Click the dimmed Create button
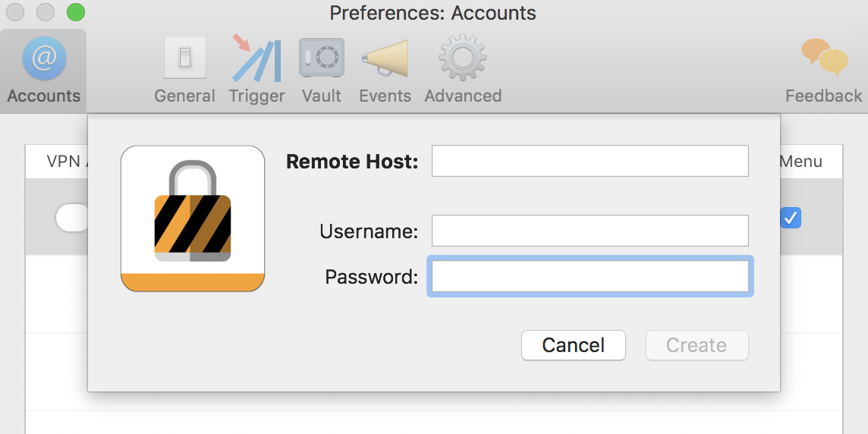 pos(697,345)
